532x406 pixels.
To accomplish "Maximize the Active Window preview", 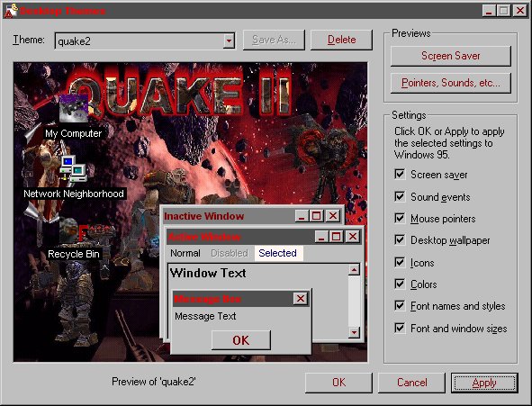I will (x=337, y=237).
